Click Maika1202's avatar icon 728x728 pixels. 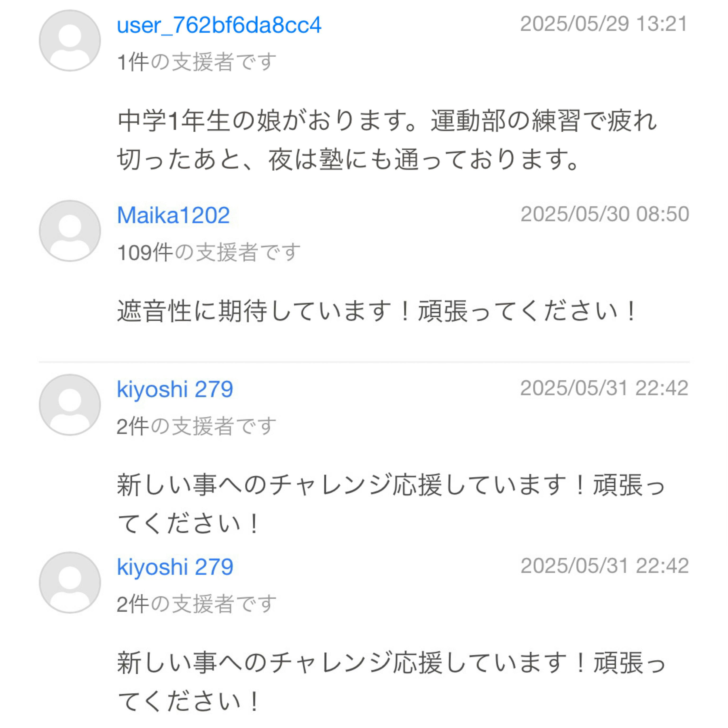pyautogui.click(x=70, y=231)
